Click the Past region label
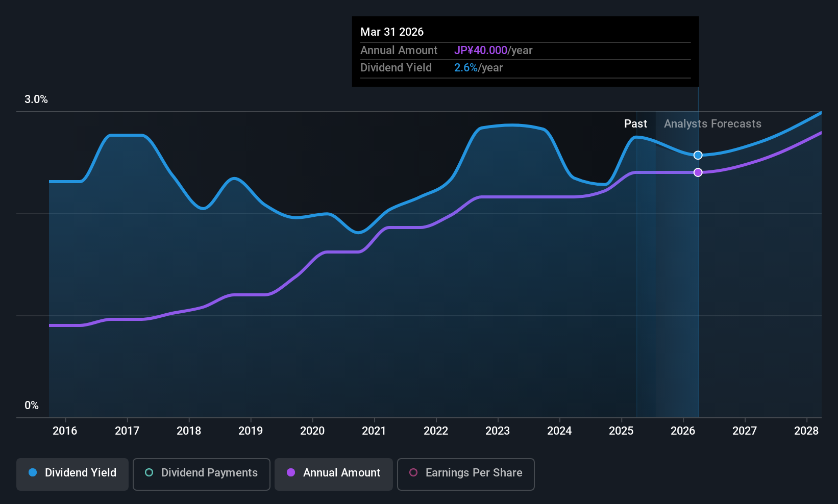838x504 pixels. coord(635,124)
